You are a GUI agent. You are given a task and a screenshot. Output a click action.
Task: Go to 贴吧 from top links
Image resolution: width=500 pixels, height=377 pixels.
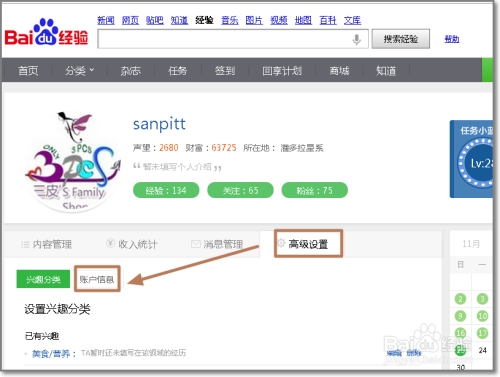pyautogui.click(x=155, y=20)
